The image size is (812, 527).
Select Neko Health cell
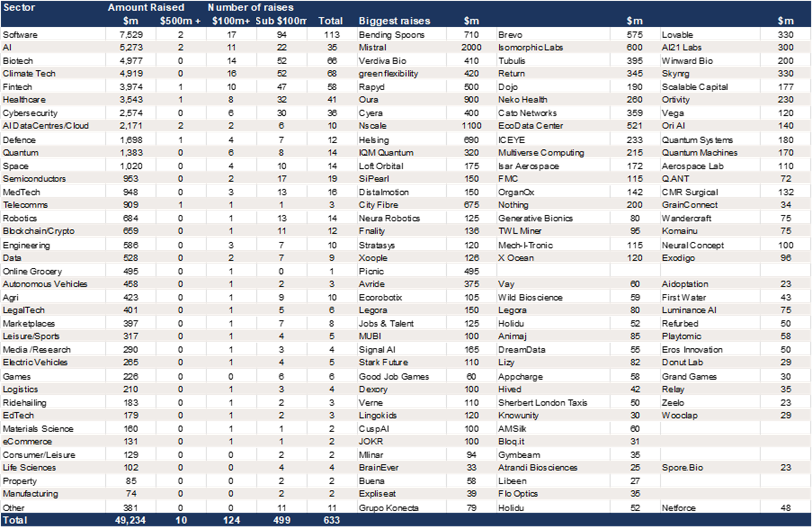coord(522,100)
